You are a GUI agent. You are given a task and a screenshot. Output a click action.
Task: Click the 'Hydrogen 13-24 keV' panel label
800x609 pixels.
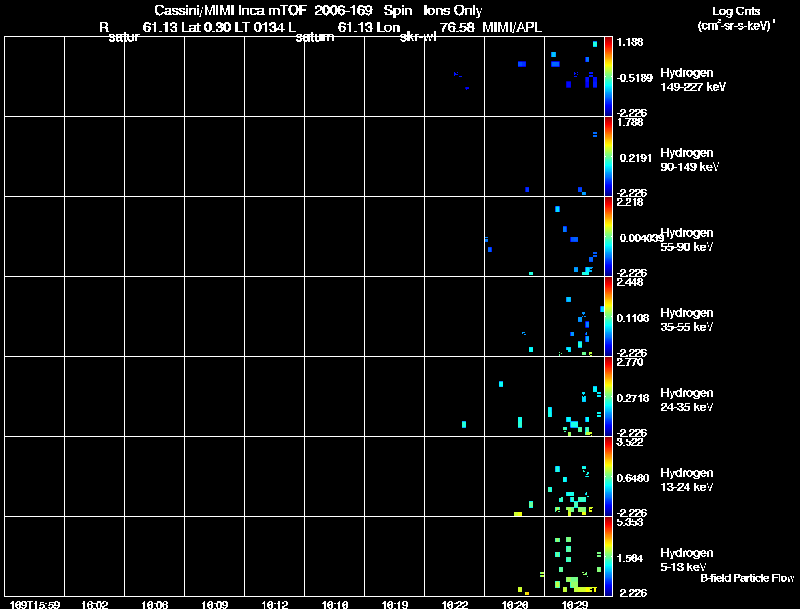(x=687, y=480)
